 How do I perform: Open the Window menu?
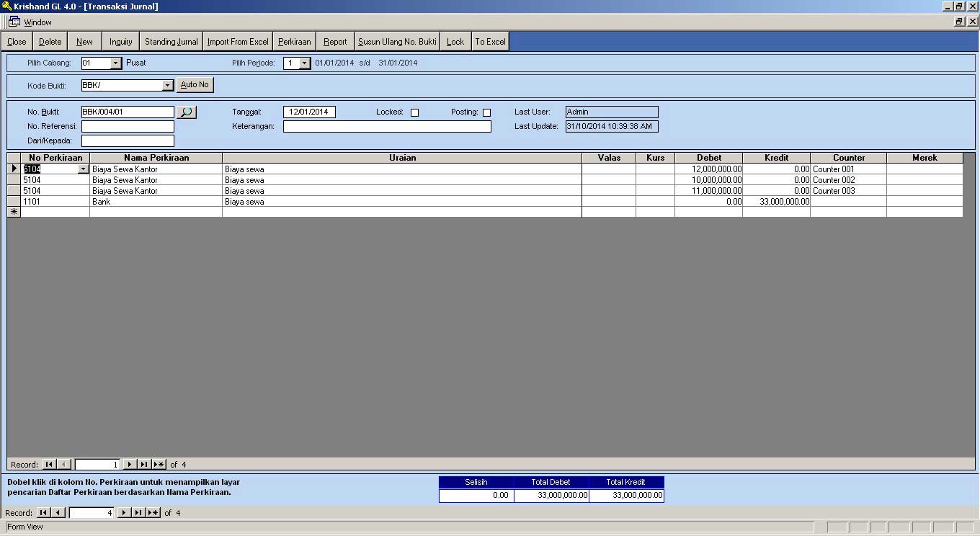[x=37, y=22]
